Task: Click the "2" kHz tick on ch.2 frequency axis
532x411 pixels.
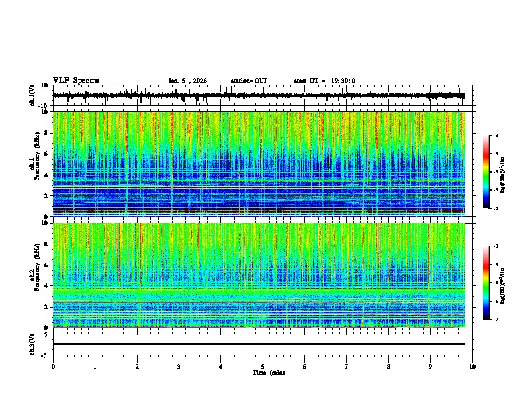Action: [47, 307]
